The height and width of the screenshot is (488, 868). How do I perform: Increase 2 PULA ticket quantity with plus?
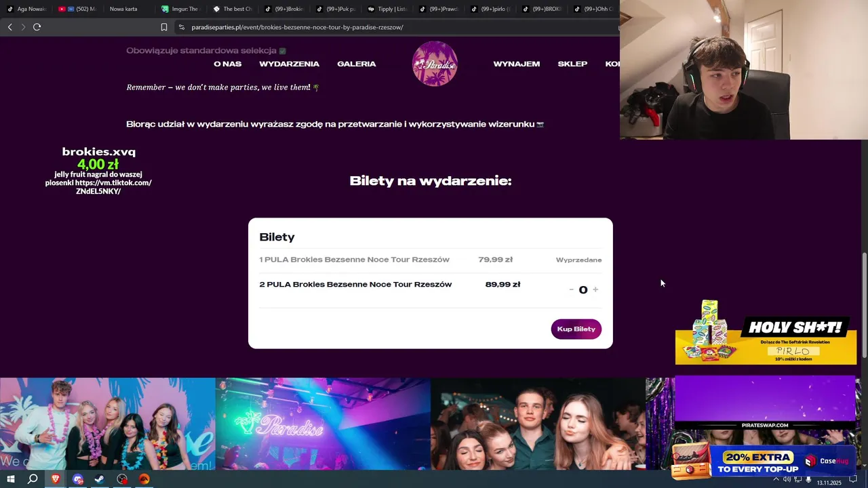[x=595, y=289]
